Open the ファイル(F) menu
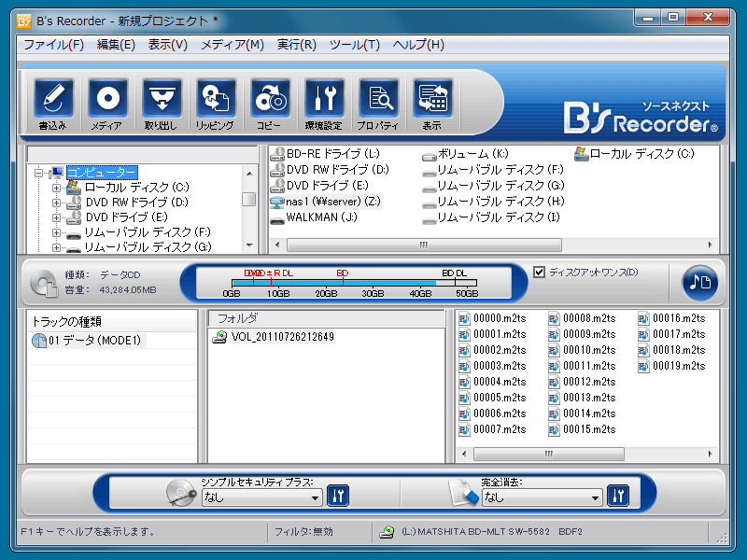This screenshot has width=747, height=560. 53,45
